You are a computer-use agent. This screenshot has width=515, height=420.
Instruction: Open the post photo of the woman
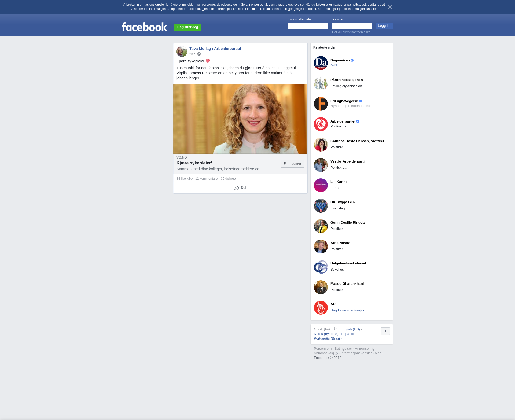(x=240, y=119)
